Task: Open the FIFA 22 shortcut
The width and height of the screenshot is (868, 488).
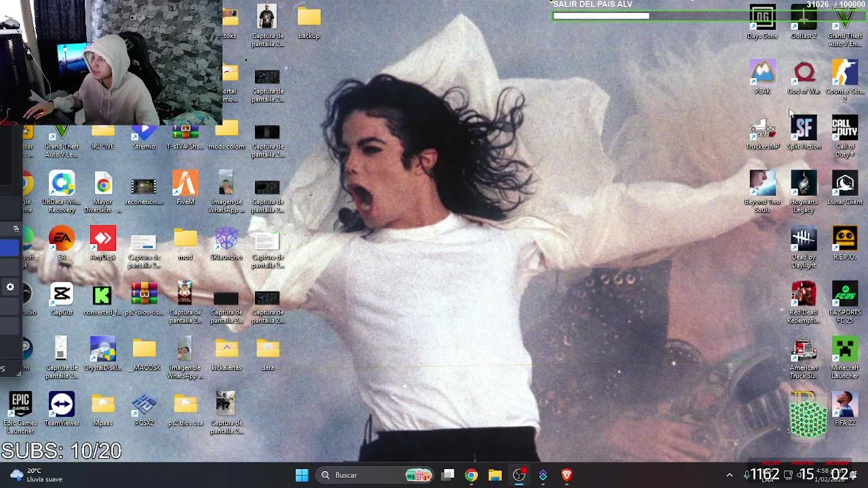Action: point(845,410)
